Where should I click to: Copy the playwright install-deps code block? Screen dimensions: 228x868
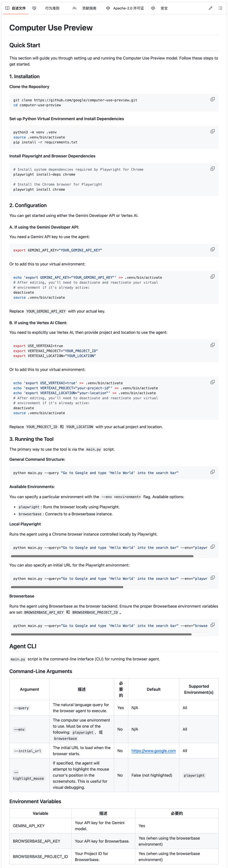click(x=213, y=168)
